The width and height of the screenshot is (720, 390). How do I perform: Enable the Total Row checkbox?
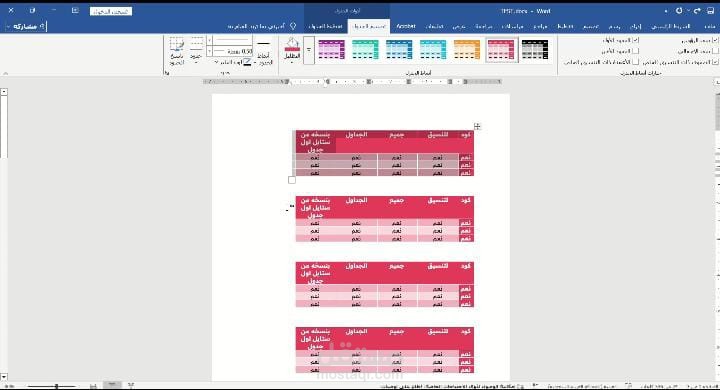coord(715,51)
